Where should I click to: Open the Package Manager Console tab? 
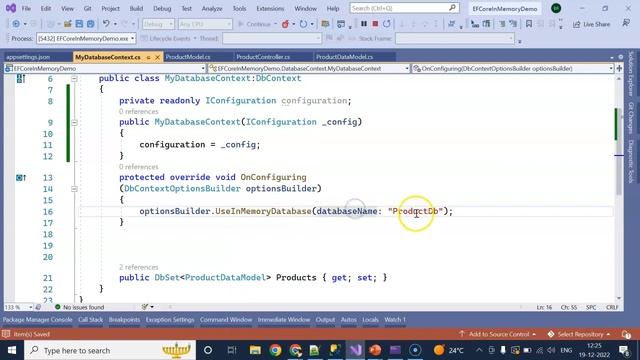(38, 320)
